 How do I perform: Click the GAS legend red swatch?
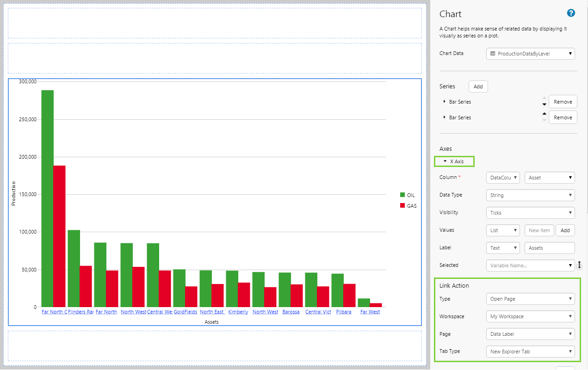point(402,206)
